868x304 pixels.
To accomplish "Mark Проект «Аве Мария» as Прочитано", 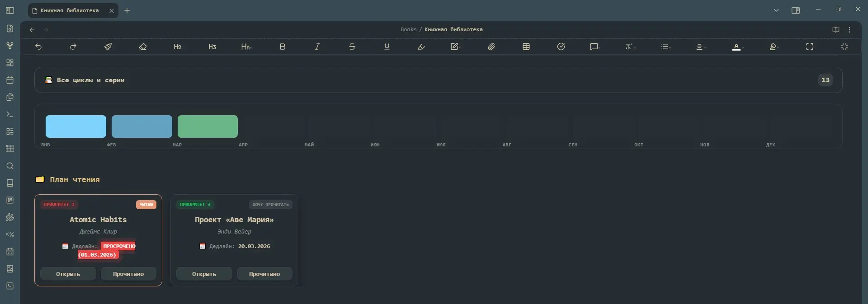I will 264,274.
